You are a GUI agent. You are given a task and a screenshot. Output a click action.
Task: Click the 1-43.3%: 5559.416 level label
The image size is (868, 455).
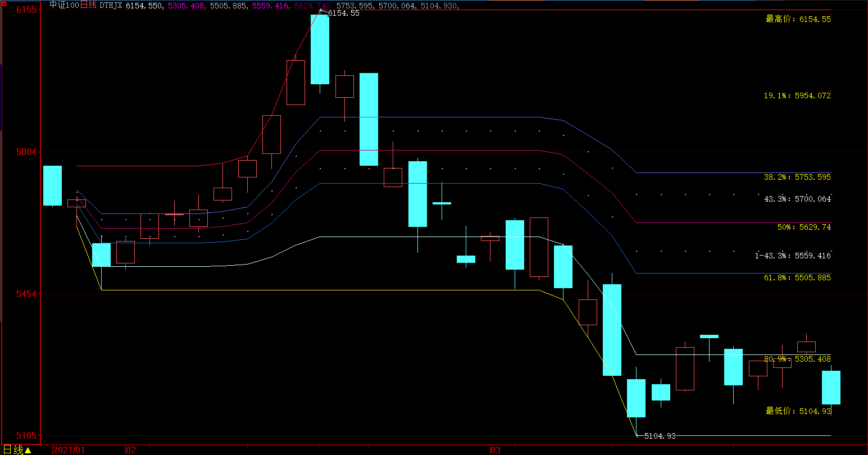point(793,256)
